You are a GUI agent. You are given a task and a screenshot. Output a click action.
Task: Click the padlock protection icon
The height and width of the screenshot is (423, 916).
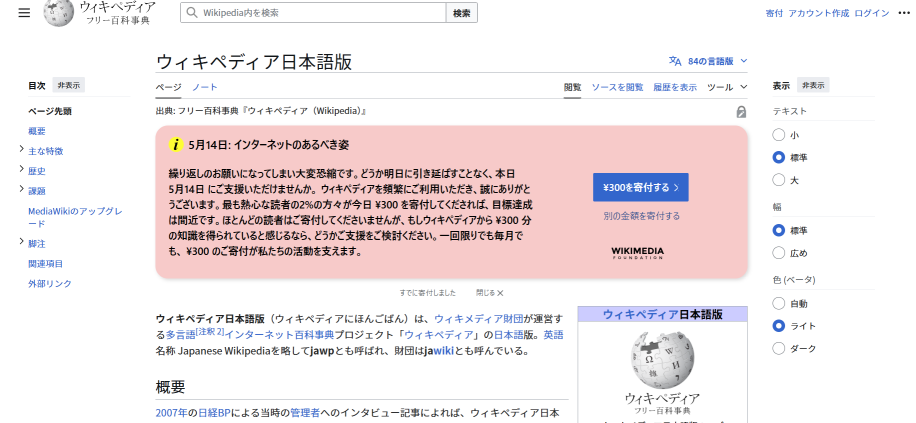click(741, 112)
